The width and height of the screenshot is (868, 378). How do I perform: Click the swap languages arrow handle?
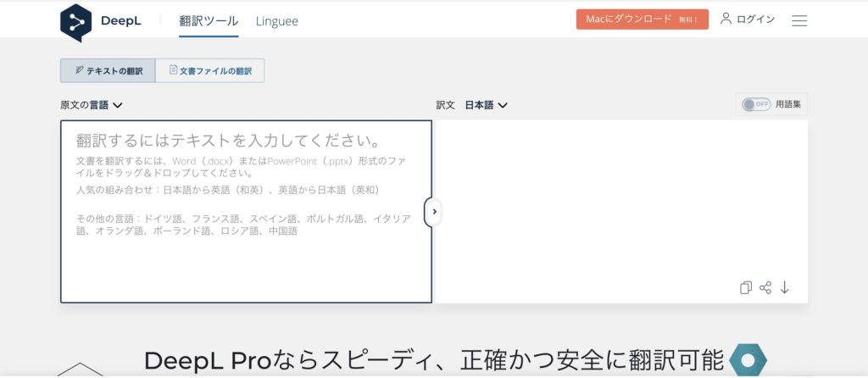point(433,212)
